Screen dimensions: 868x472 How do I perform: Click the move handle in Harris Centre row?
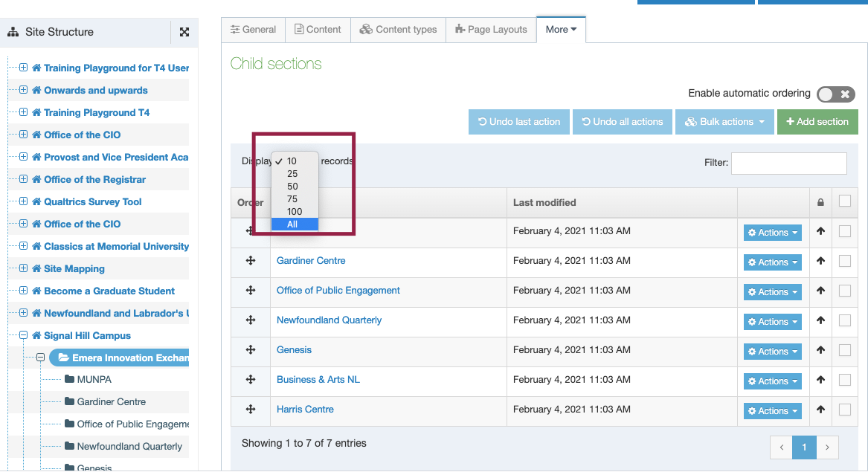click(251, 410)
